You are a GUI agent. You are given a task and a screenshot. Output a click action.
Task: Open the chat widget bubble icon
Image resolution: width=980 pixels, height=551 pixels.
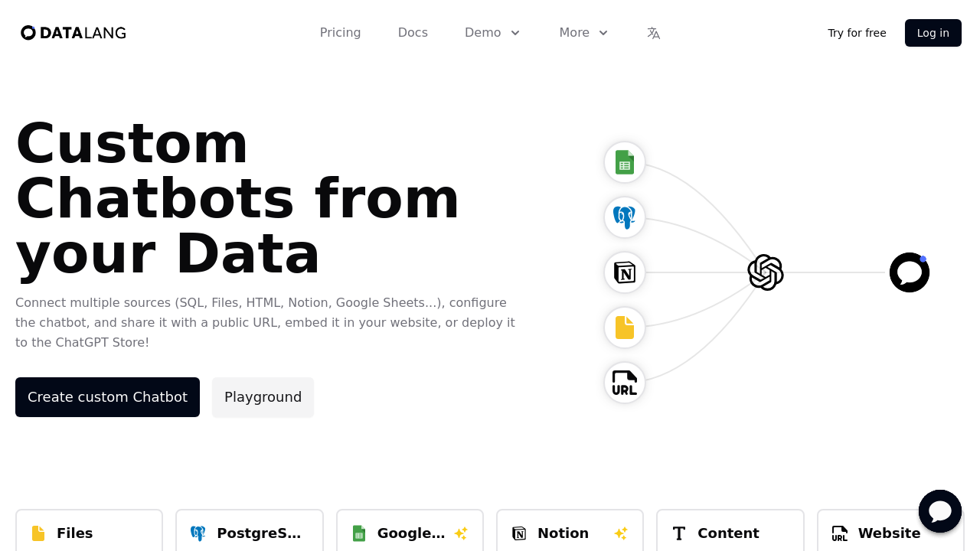click(x=939, y=510)
